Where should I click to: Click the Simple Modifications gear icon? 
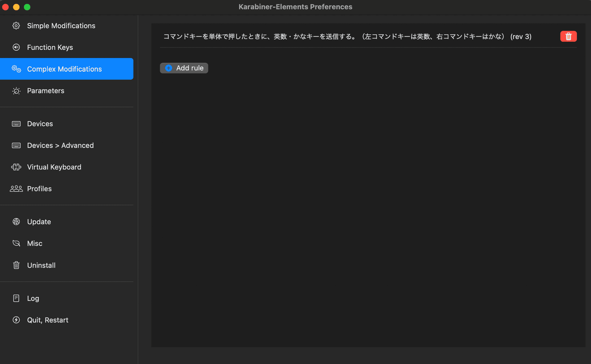coord(16,26)
